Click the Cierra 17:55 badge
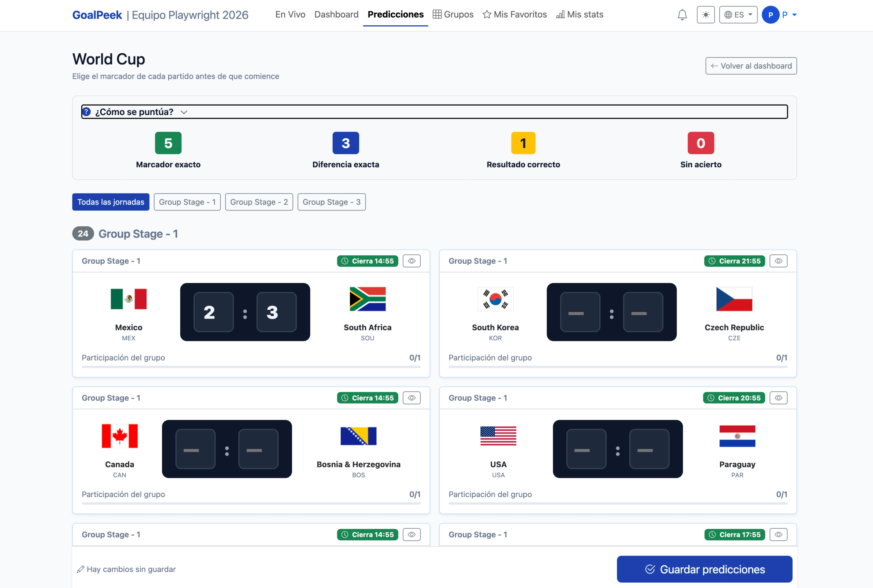The width and height of the screenshot is (873, 588). pyautogui.click(x=735, y=535)
